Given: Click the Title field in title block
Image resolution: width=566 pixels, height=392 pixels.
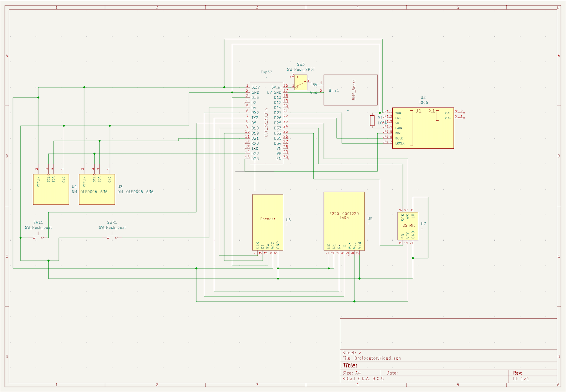Looking at the screenshot, I should click(x=350, y=365).
